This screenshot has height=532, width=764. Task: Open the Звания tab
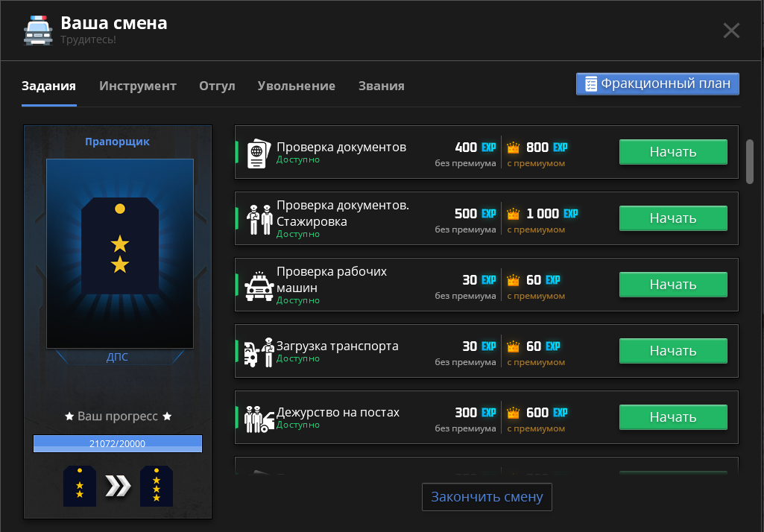[x=382, y=86]
